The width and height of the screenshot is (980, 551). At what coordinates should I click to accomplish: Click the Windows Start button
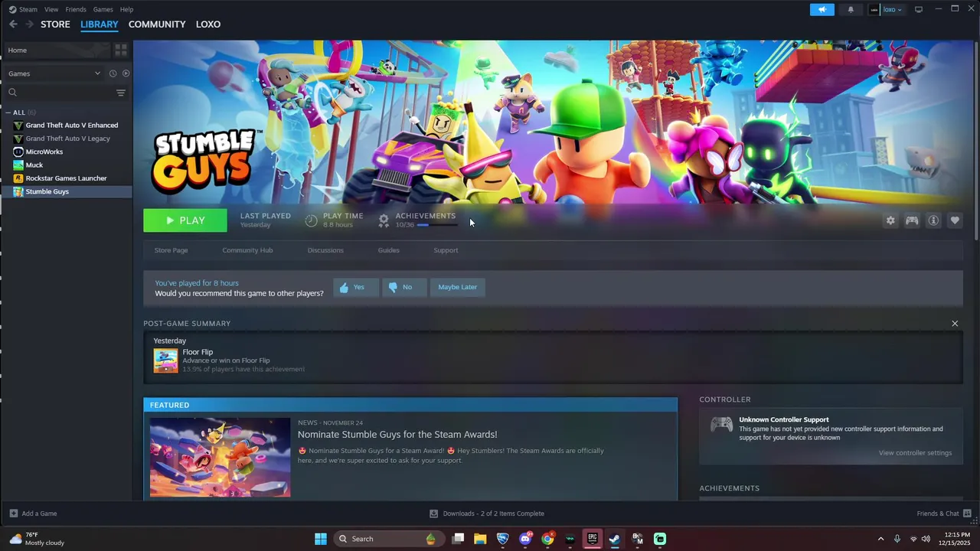tap(321, 539)
